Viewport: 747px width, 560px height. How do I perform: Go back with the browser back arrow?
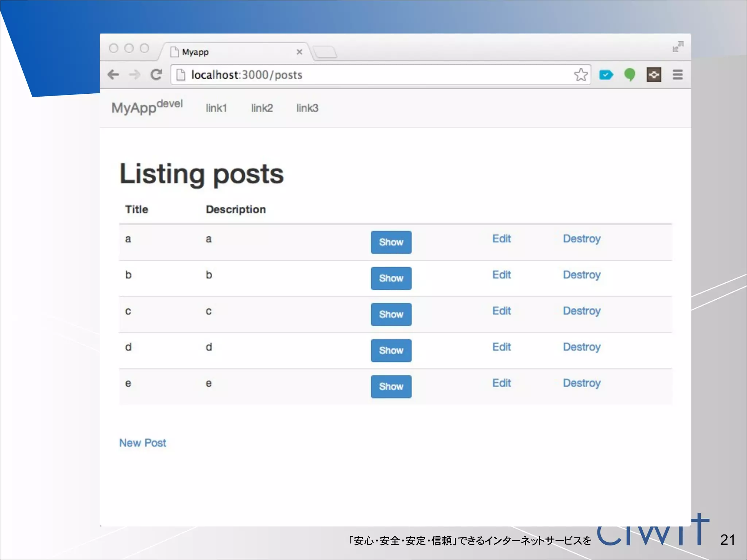113,75
